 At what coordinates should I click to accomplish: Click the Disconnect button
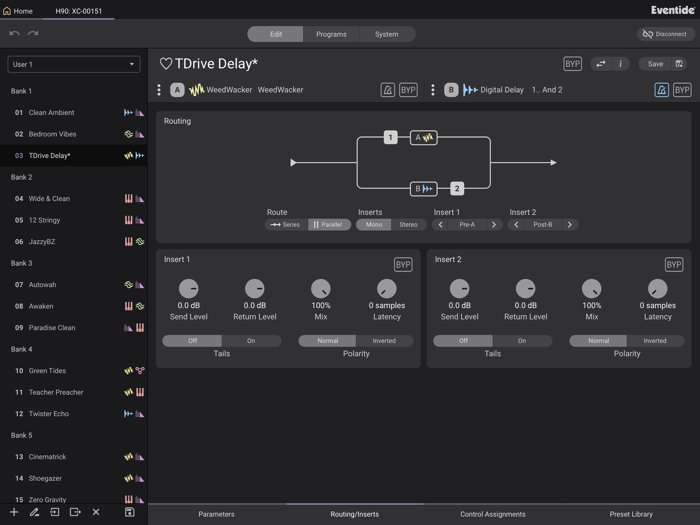[665, 34]
